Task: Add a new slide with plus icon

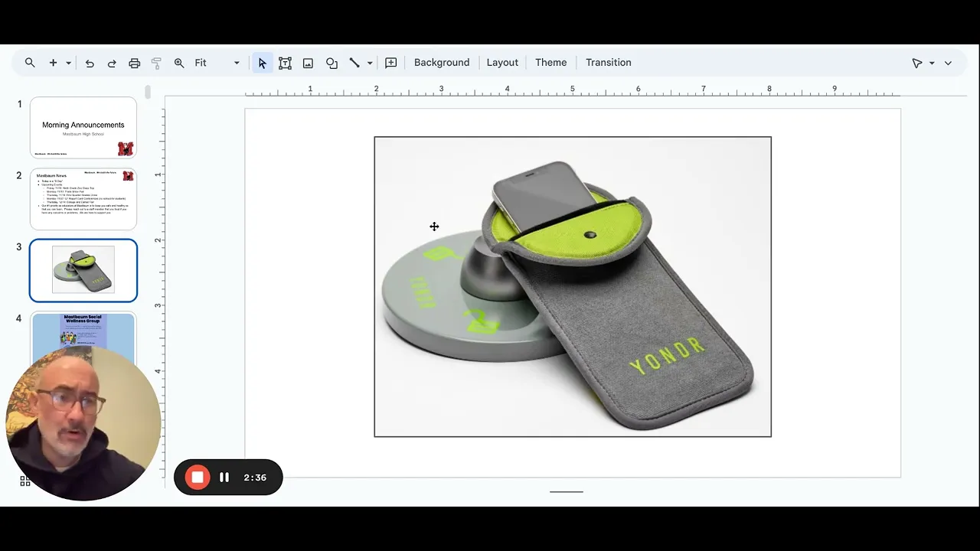Action: pos(53,63)
